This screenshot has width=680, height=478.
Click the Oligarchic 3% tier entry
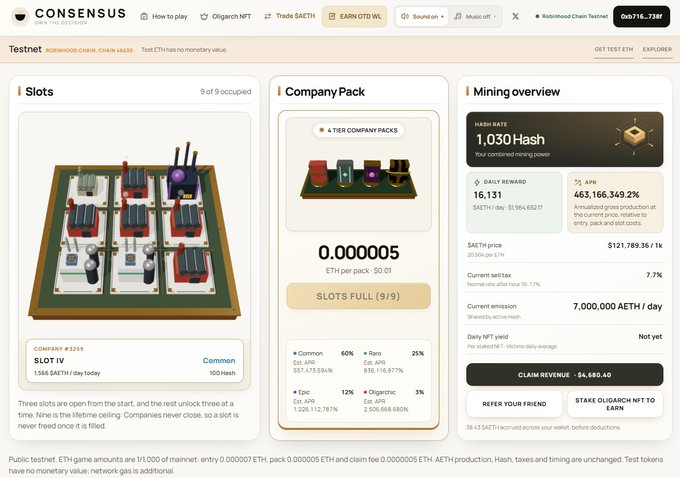pos(394,400)
